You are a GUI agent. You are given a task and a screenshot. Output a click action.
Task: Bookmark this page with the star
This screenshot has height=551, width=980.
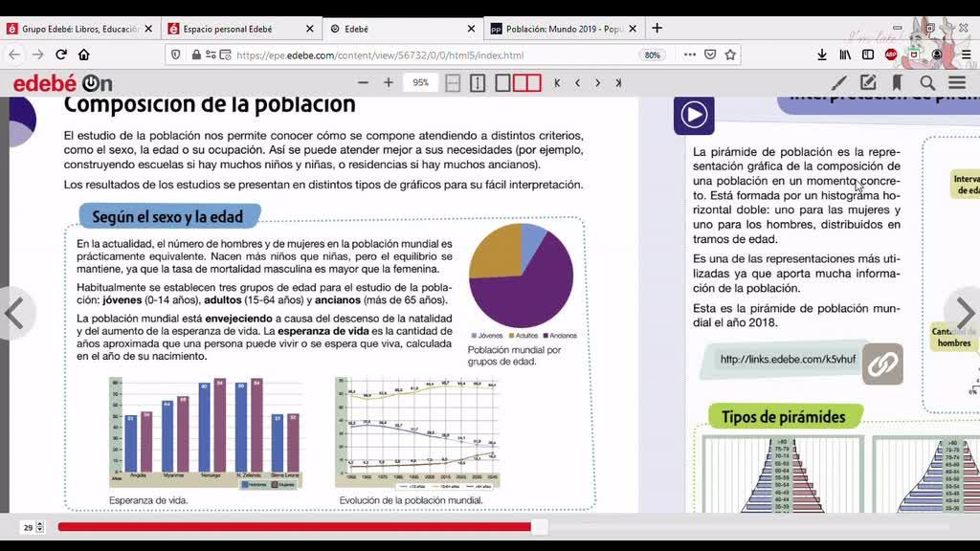(730, 55)
